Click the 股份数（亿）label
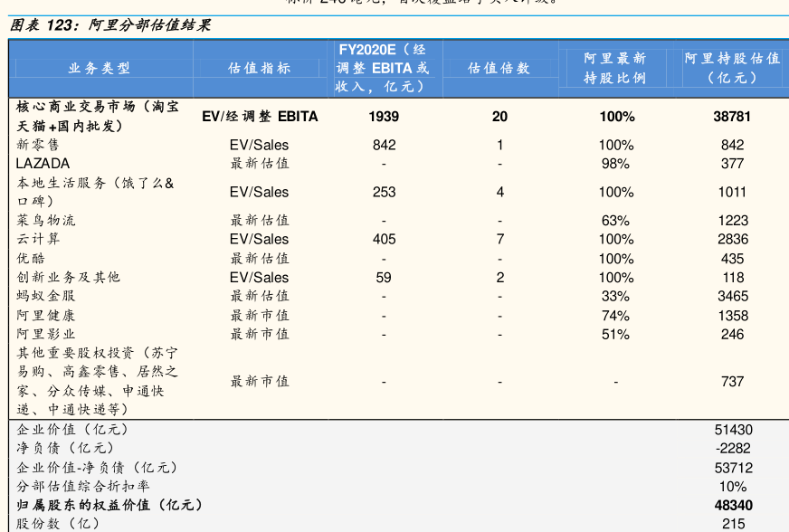The image size is (789, 532). pos(58,524)
